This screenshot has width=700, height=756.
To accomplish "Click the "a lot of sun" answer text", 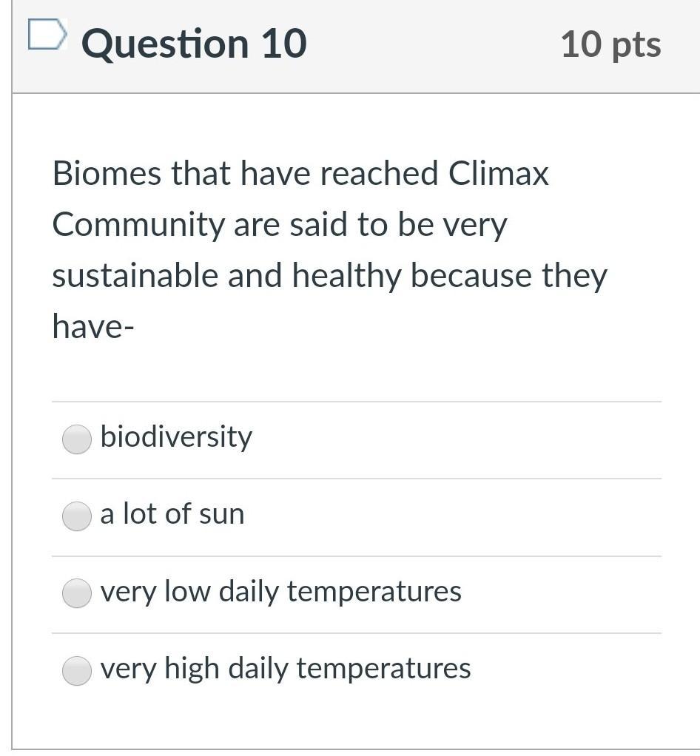I will [x=172, y=514].
